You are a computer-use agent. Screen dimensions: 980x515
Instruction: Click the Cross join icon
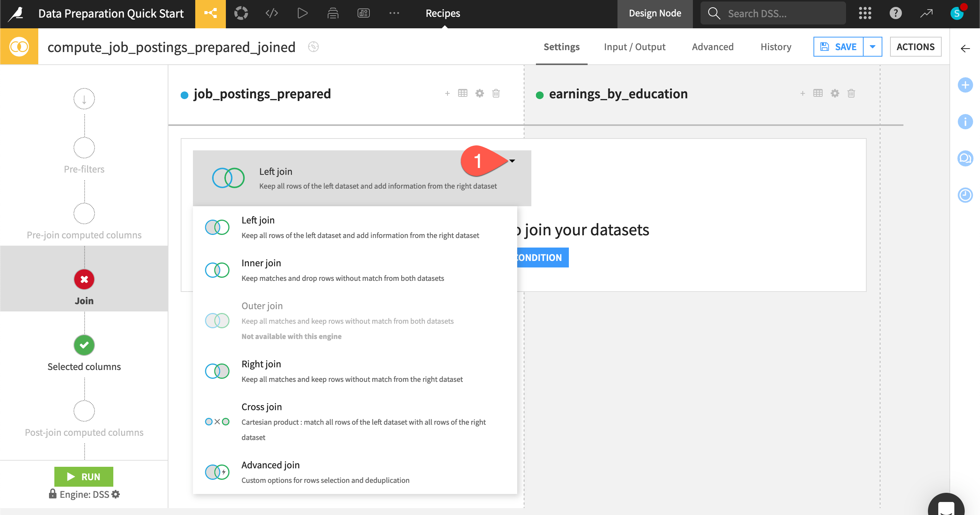[x=217, y=422]
